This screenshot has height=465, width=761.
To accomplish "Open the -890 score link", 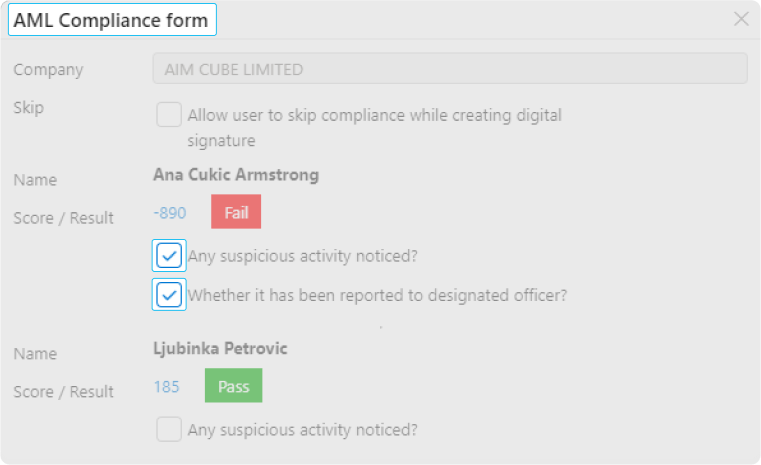I will point(169,213).
